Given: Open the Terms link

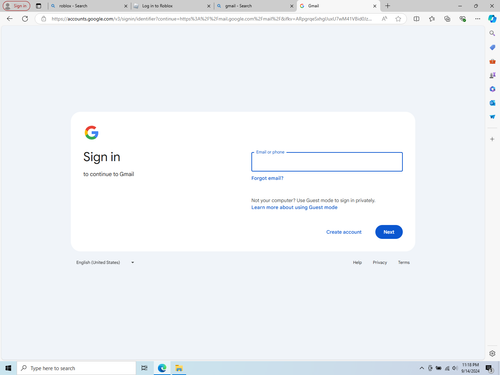Looking at the screenshot, I should click(404, 262).
